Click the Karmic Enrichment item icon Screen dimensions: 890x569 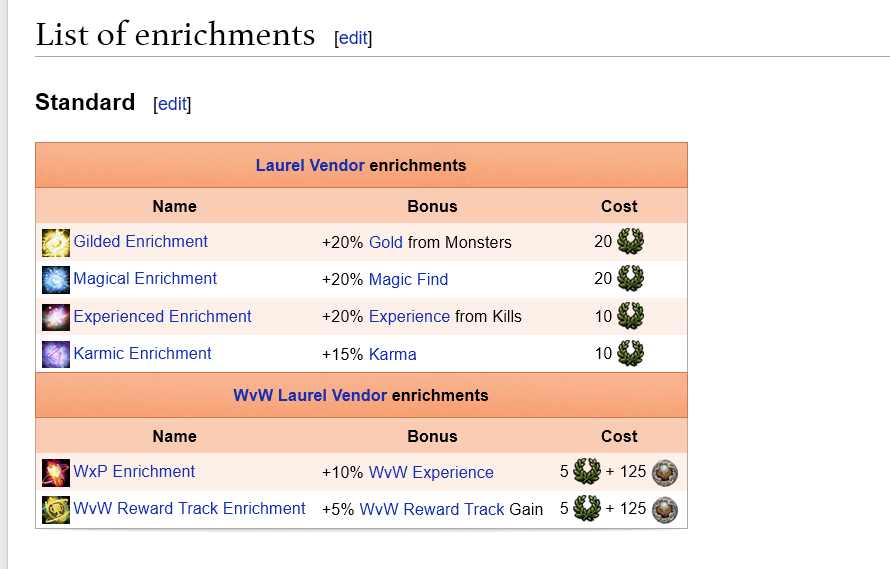(x=56, y=354)
